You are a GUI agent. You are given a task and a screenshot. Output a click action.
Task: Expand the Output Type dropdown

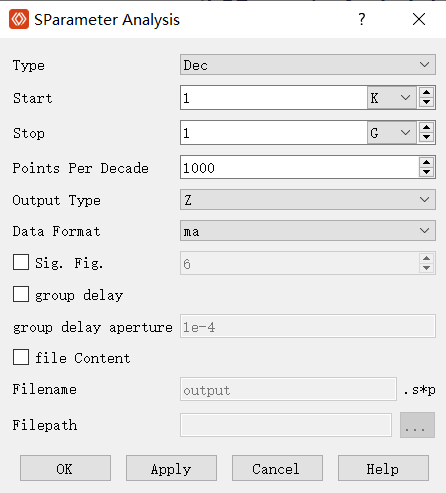tap(308, 200)
